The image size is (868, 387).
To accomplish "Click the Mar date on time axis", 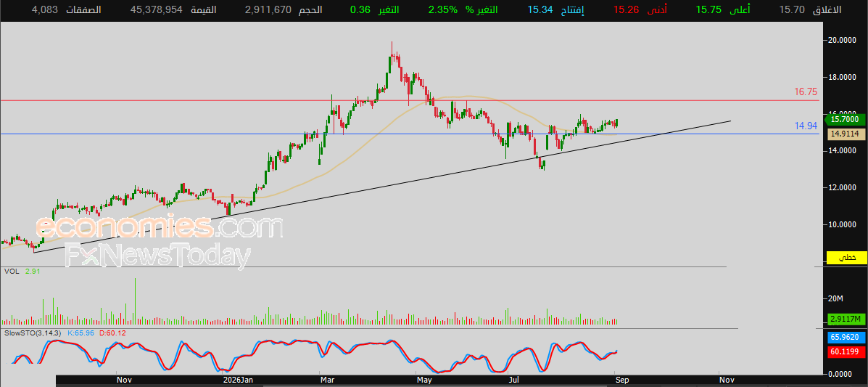I will click(328, 380).
